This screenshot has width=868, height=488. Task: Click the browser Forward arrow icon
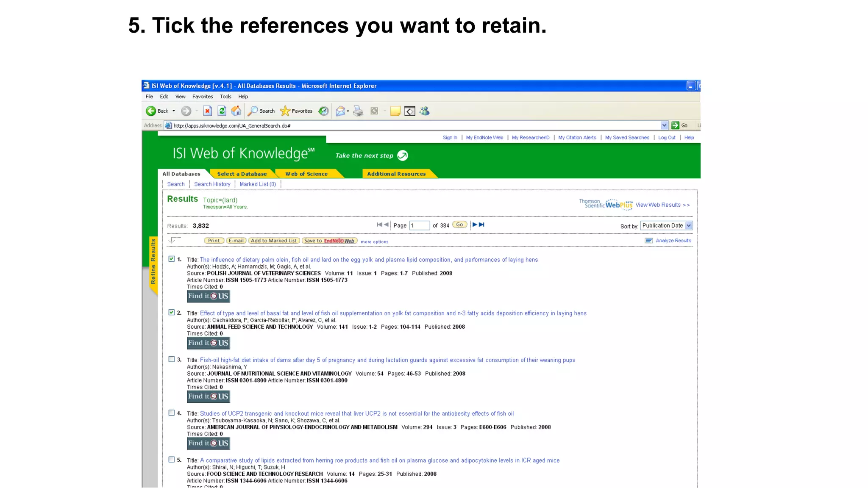coord(186,111)
